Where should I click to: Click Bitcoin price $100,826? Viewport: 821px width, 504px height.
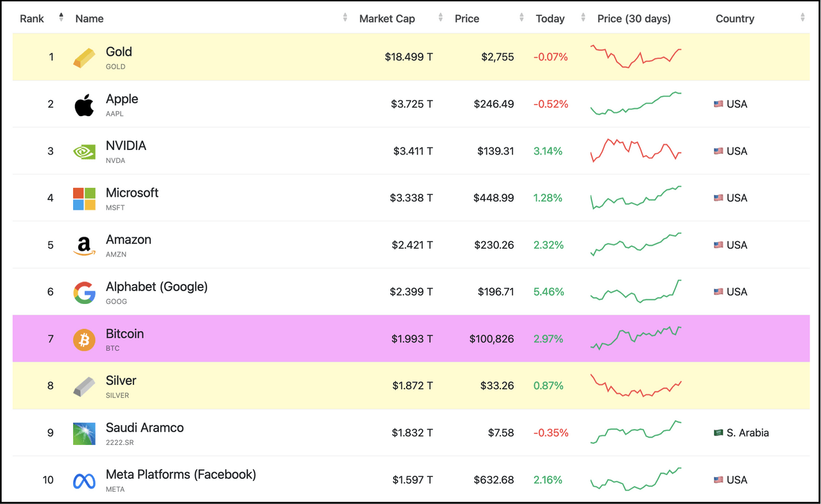(x=491, y=339)
